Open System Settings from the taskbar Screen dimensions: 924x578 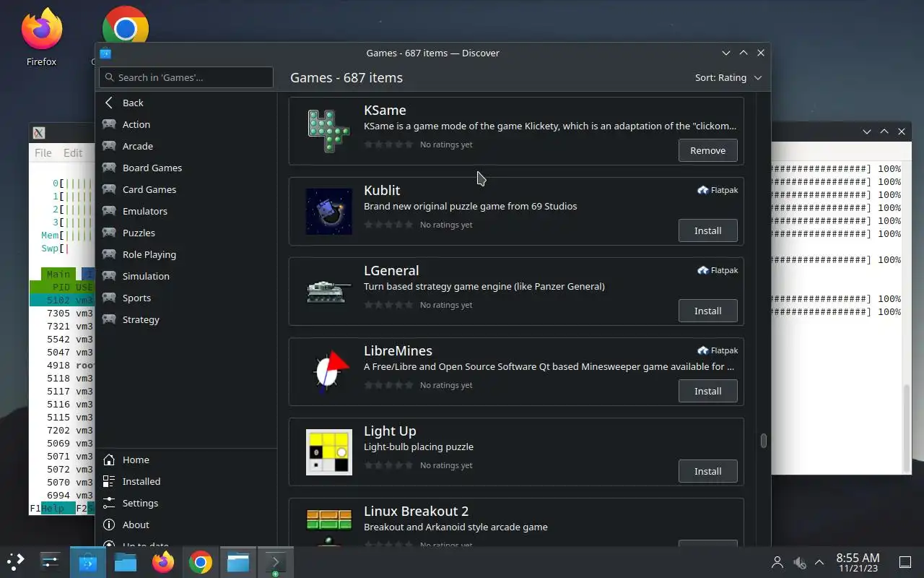pos(51,561)
